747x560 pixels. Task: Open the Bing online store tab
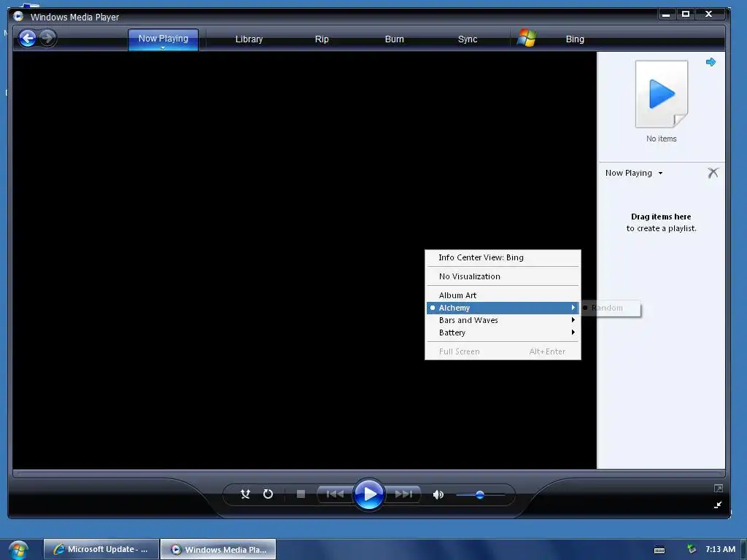tap(575, 39)
